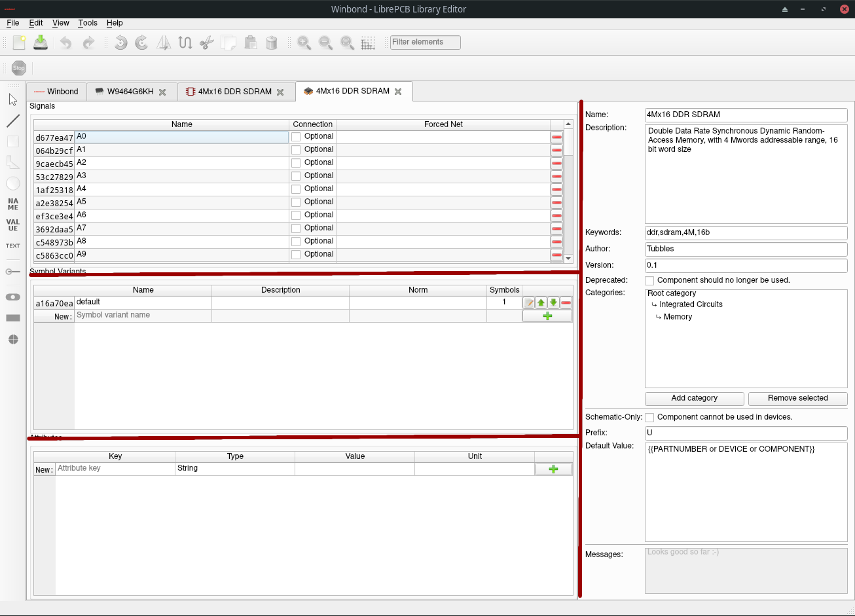Click the Stop abort command icon
The image size is (855, 616).
19,68
